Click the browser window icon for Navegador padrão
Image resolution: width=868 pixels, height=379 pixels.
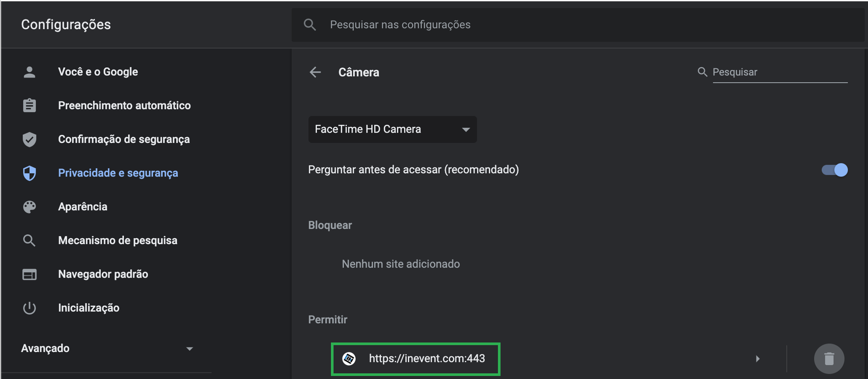[29, 274]
